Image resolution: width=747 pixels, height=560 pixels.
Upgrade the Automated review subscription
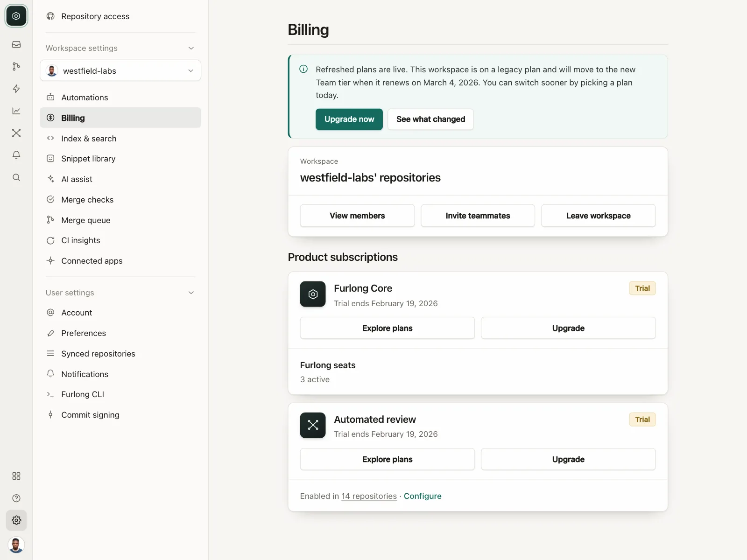coord(568,459)
